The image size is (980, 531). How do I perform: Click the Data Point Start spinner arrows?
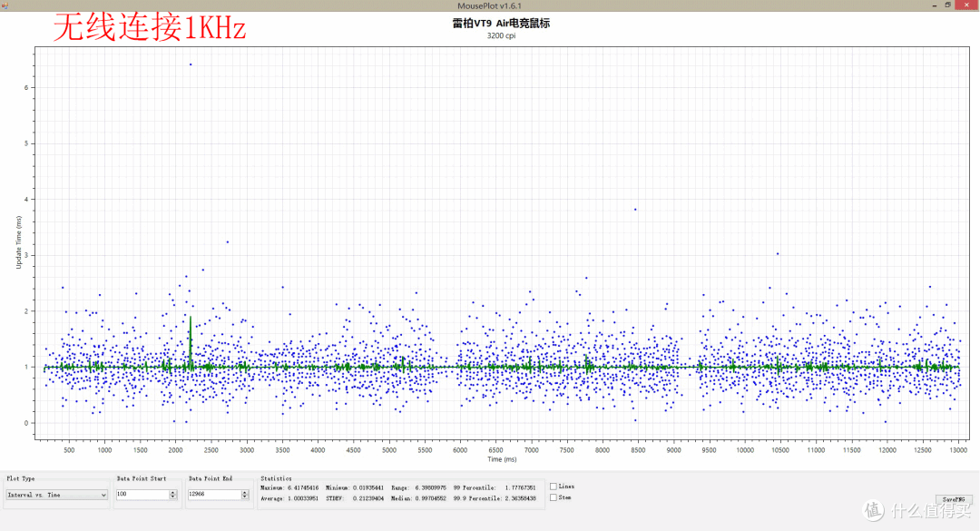[x=173, y=494]
